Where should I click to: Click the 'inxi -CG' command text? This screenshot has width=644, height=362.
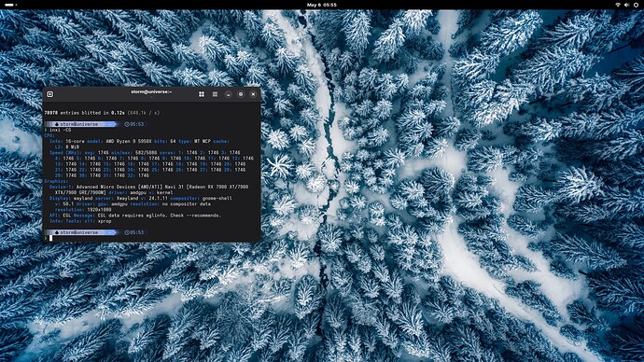click(x=60, y=130)
